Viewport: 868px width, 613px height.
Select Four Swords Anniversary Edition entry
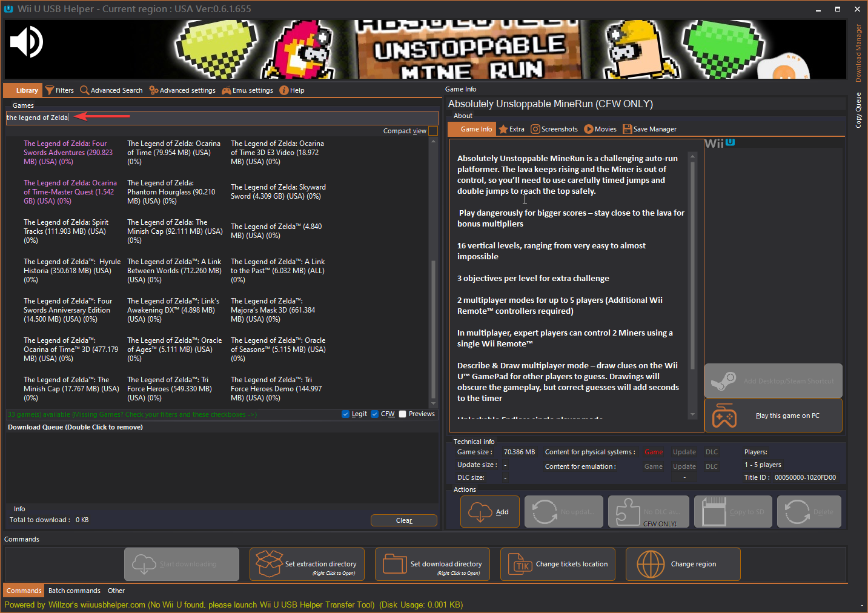(68, 310)
